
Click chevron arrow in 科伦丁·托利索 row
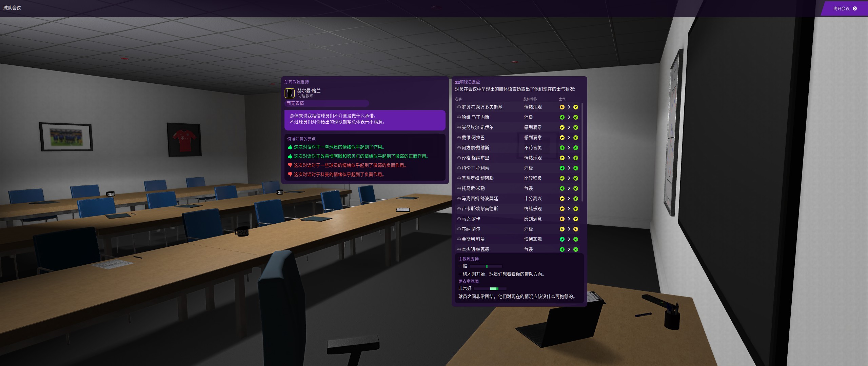[569, 168]
